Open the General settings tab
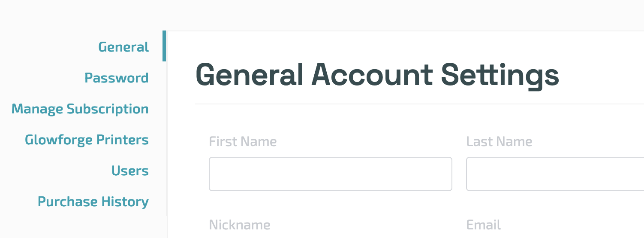 123,47
